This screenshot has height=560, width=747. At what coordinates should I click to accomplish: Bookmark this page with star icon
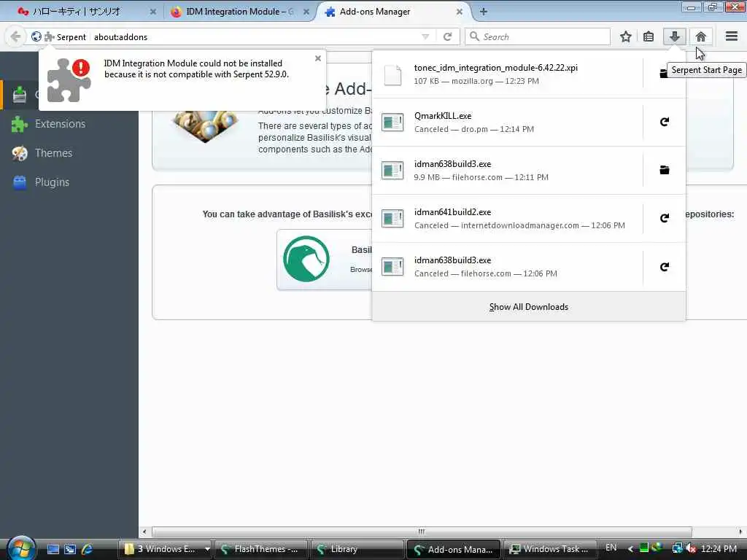(x=625, y=36)
